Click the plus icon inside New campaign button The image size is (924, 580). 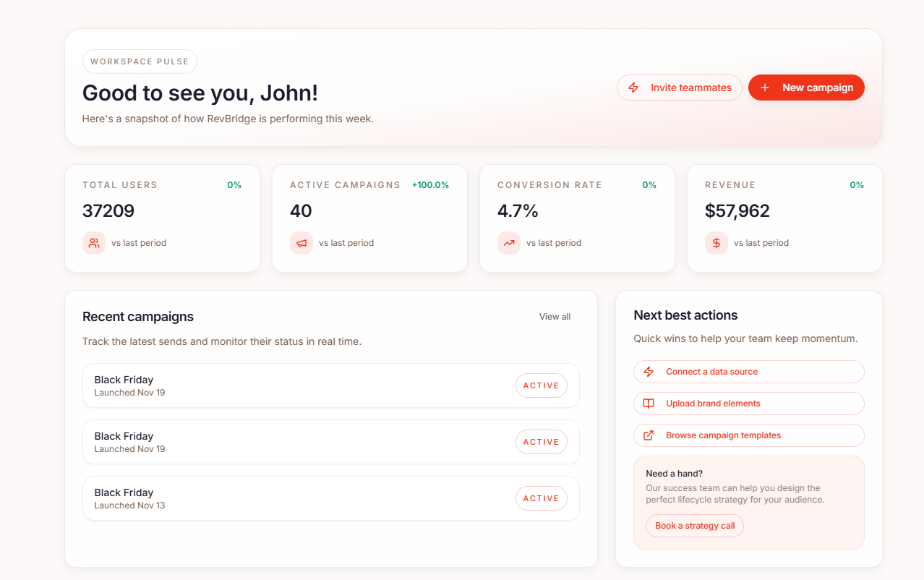click(765, 87)
